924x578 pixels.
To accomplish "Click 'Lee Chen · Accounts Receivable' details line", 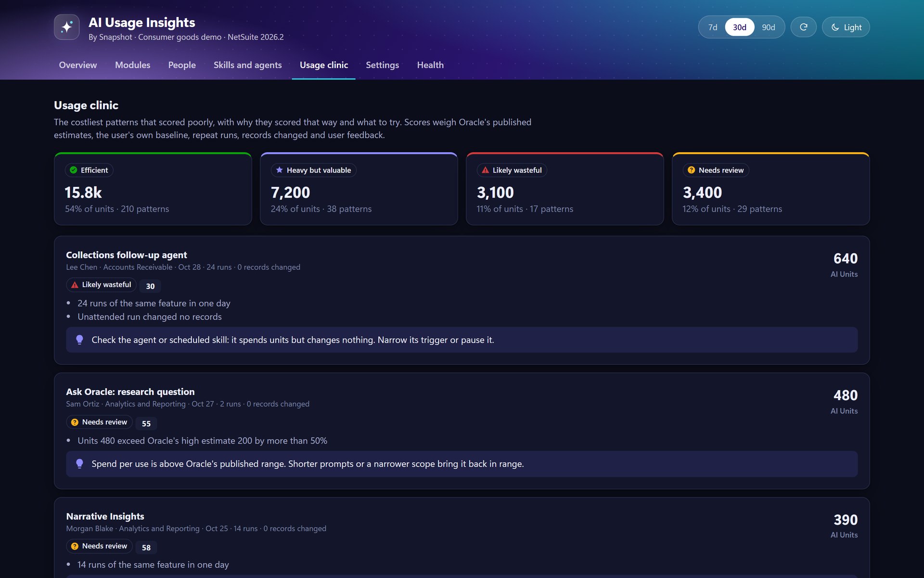I will [183, 267].
